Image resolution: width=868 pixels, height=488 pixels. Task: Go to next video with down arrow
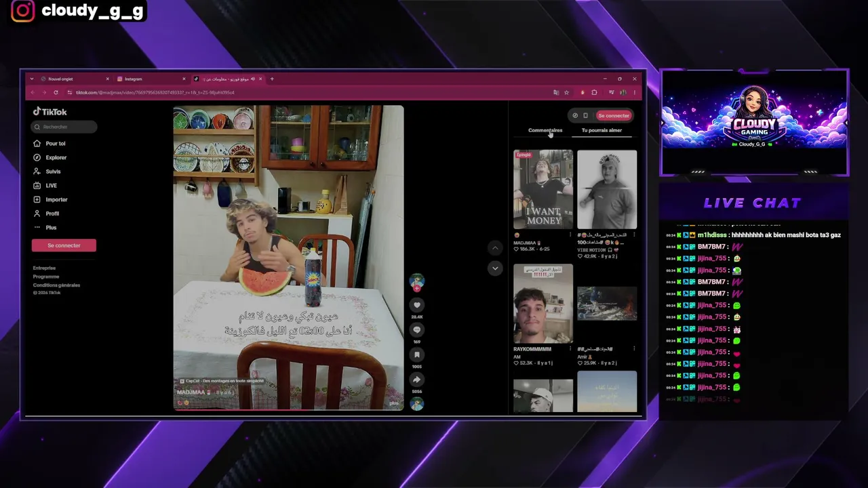pos(495,268)
